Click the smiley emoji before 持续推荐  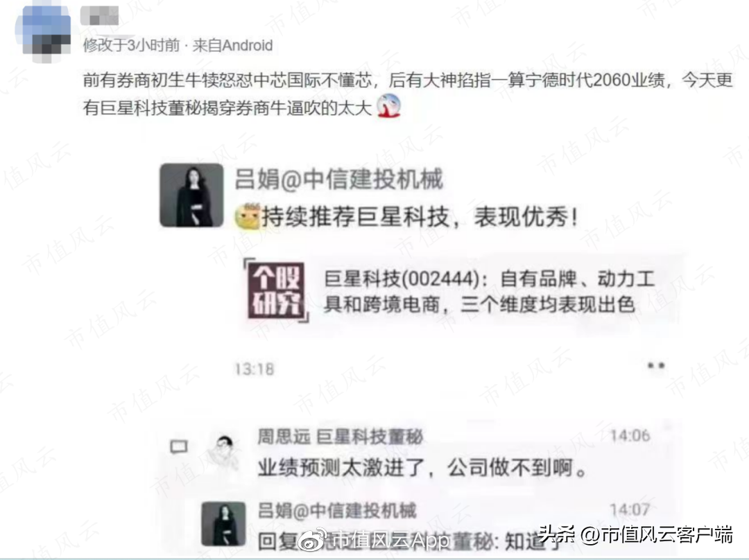click(248, 217)
